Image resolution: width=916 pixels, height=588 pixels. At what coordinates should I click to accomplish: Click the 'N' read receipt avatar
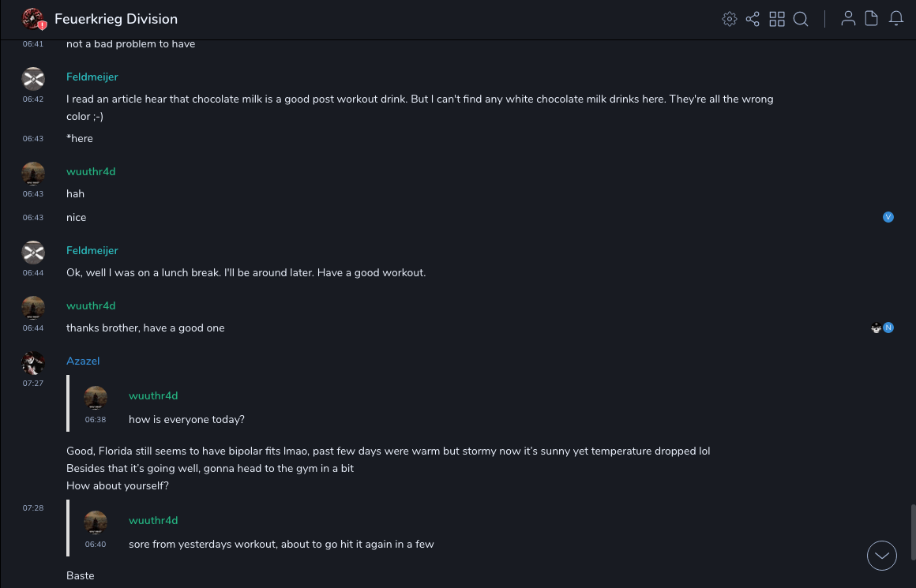coord(888,328)
